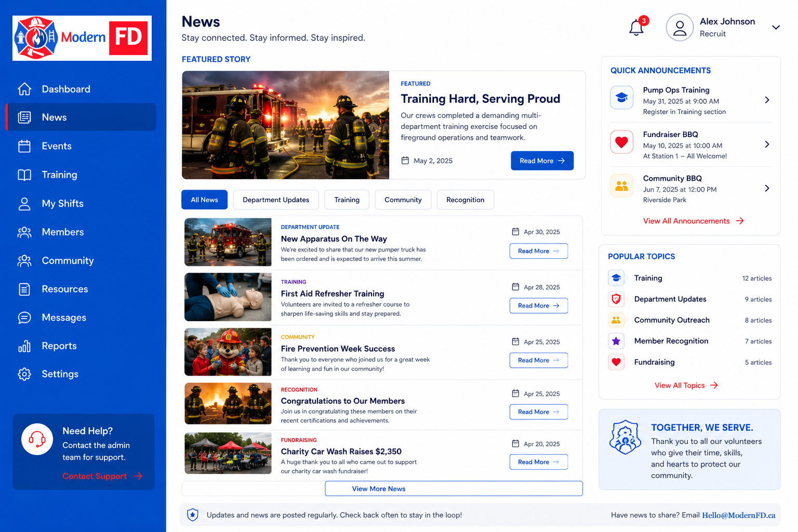
Task: Click the Member Recognition topic label
Action: click(x=671, y=341)
